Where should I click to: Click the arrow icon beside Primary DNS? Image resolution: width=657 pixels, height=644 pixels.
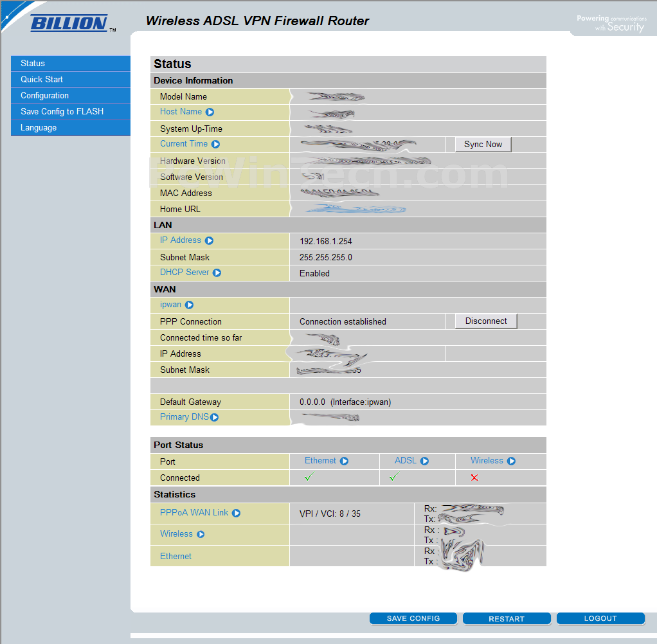214,417
